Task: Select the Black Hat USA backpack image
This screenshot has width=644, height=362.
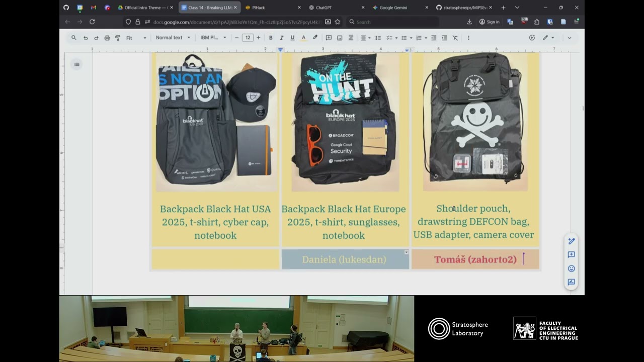Action: point(216,122)
